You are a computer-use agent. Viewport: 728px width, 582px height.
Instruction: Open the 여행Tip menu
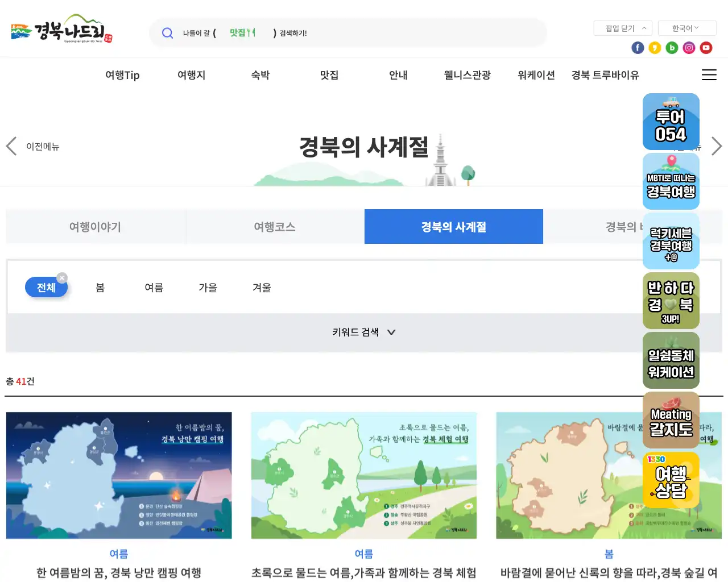122,75
